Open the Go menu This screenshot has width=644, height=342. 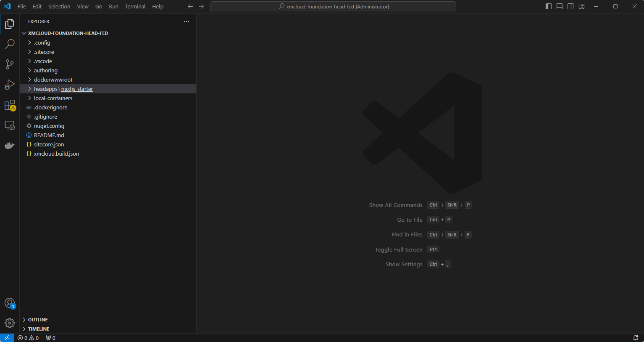(x=99, y=6)
